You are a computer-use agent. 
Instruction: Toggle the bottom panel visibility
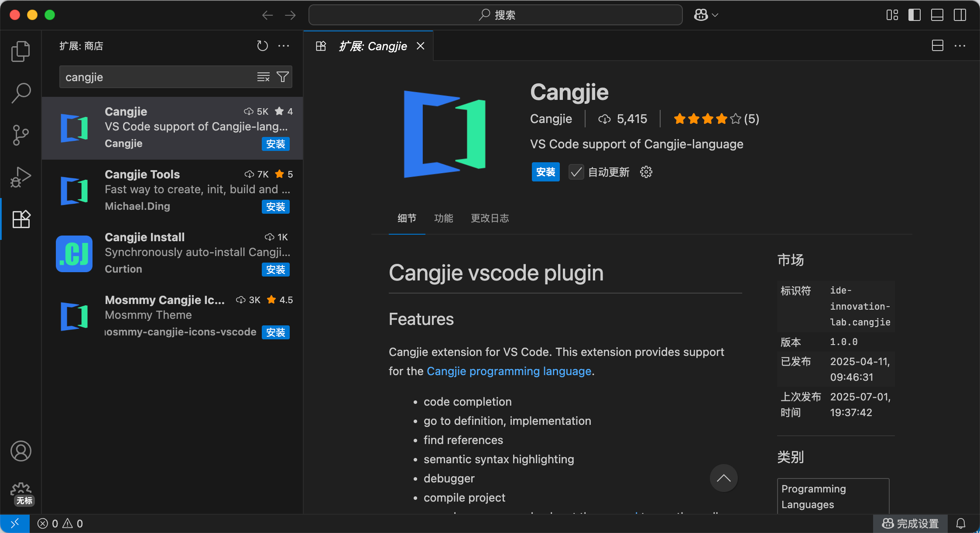tap(937, 15)
